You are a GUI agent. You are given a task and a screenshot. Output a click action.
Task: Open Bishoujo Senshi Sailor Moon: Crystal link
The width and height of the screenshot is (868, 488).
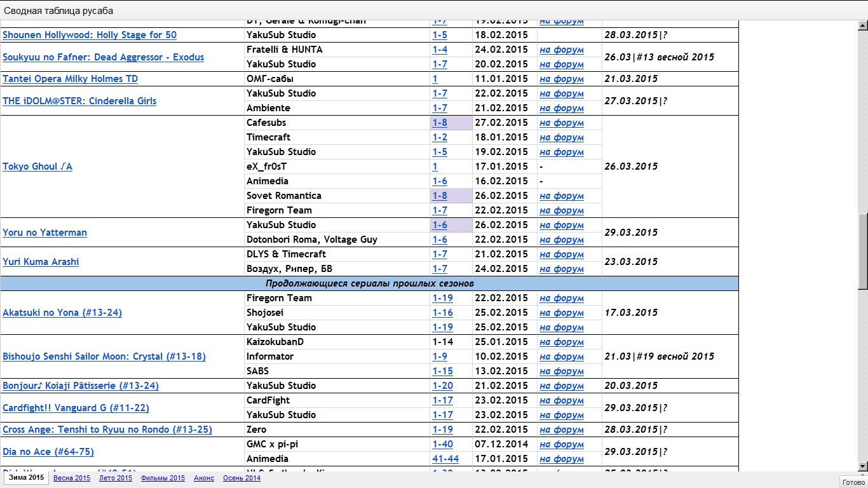(x=104, y=356)
